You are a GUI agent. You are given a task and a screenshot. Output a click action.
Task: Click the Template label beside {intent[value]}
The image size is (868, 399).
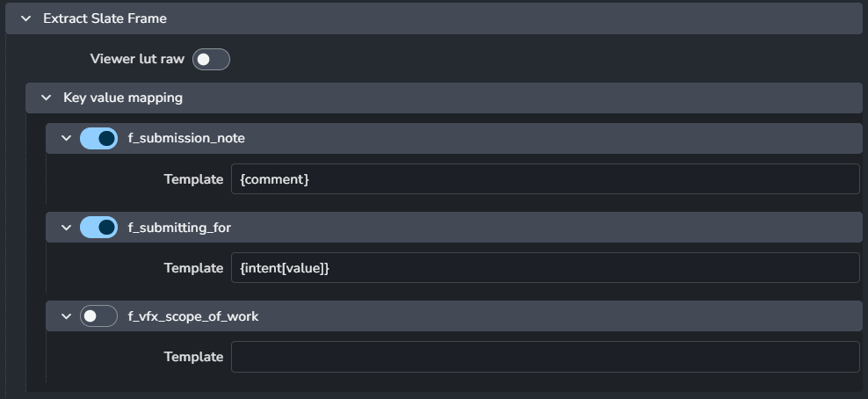pyautogui.click(x=193, y=267)
